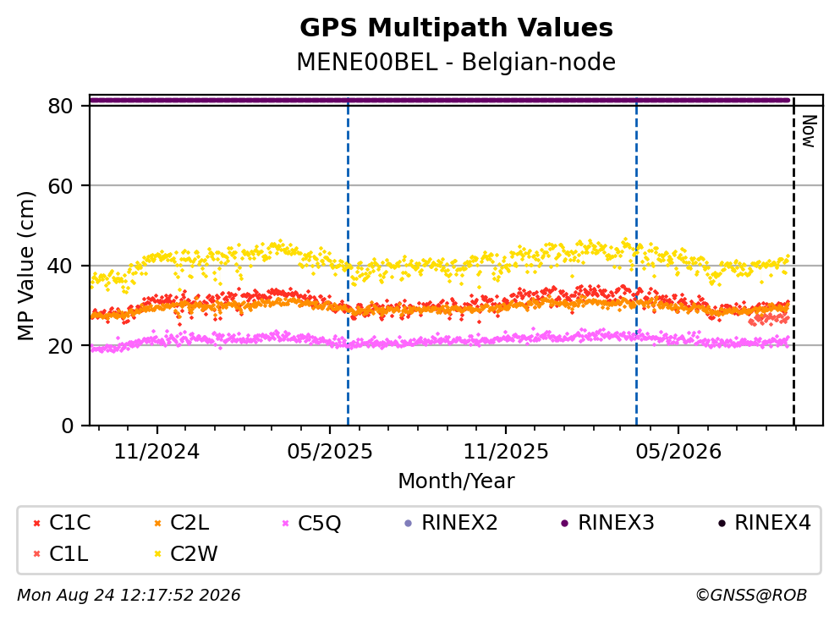Click the 05/2026 x-axis tick label
The width and height of the screenshot is (840, 621).
[x=678, y=452]
